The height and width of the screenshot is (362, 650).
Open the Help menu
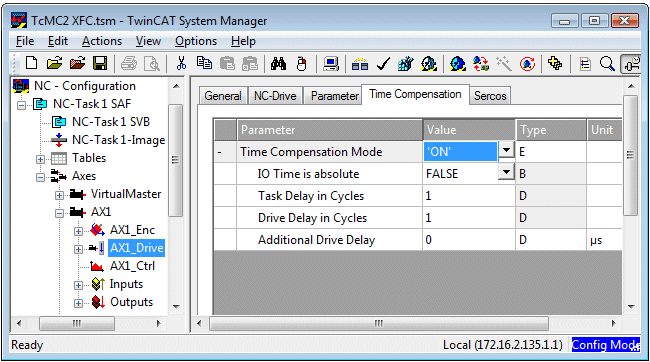pyautogui.click(x=243, y=41)
